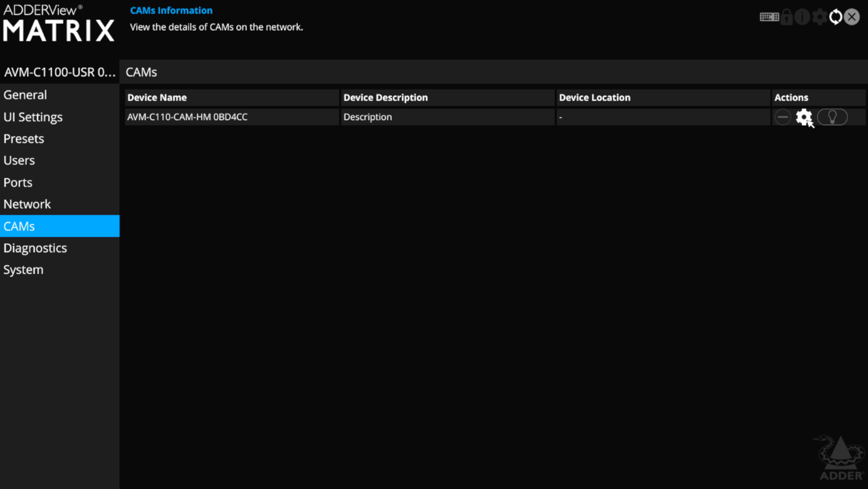868x489 pixels.
Task: Click the keyboard icon in top toolbar
Action: (x=769, y=17)
